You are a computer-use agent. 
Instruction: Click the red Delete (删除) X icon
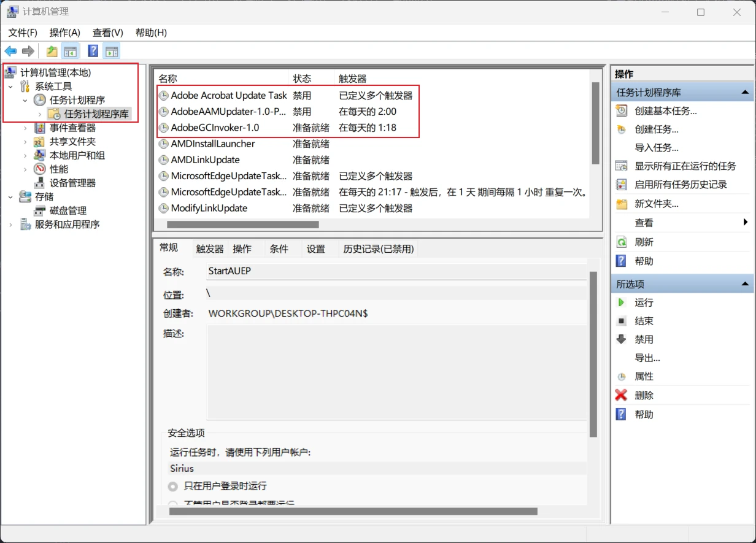[x=622, y=395]
